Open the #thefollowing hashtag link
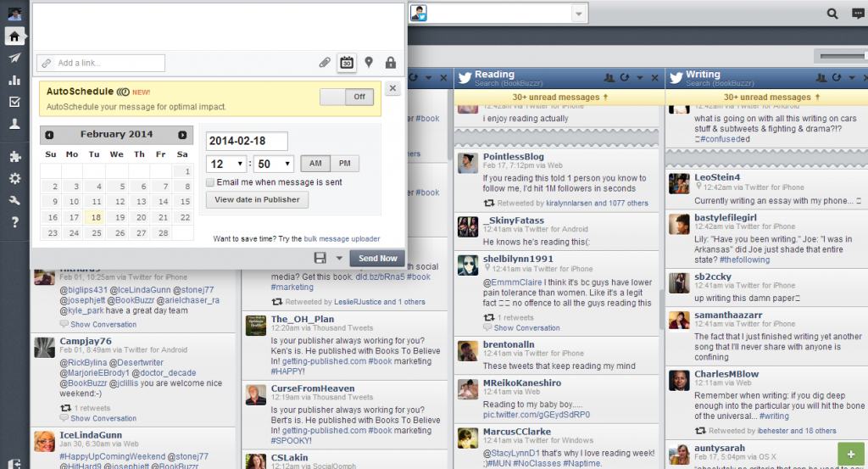The width and height of the screenshot is (868, 469). coord(744,260)
